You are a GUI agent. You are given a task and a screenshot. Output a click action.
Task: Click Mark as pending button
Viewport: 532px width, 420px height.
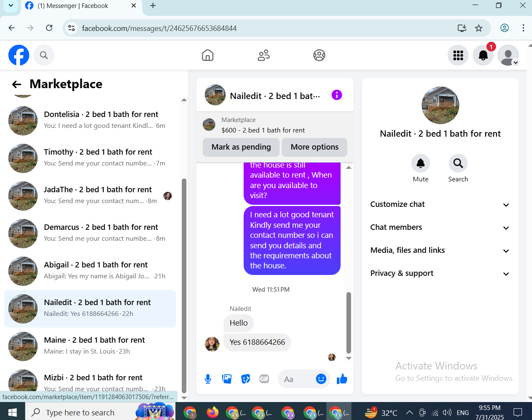[241, 147]
